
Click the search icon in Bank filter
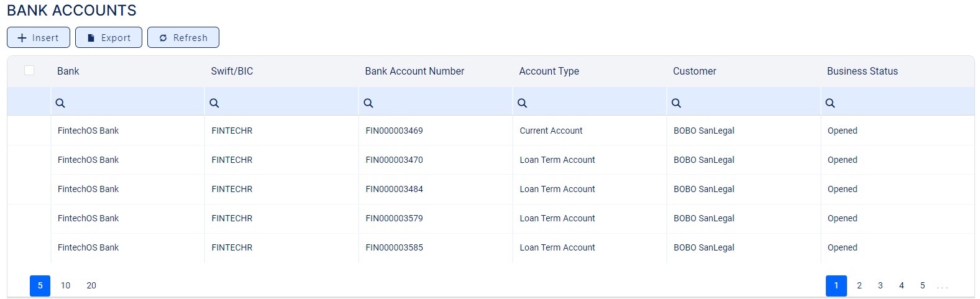click(60, 103)
